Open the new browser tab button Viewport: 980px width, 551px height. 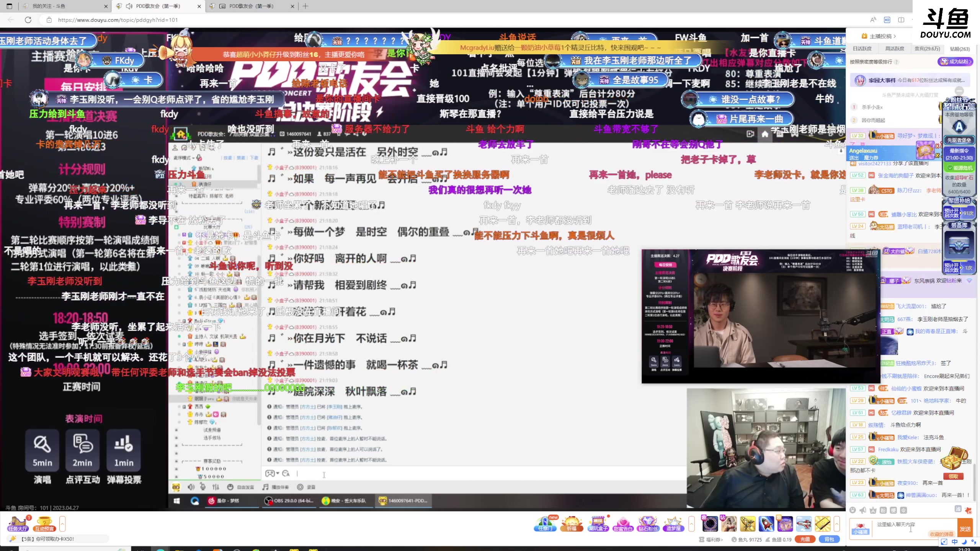coord(305,6)
